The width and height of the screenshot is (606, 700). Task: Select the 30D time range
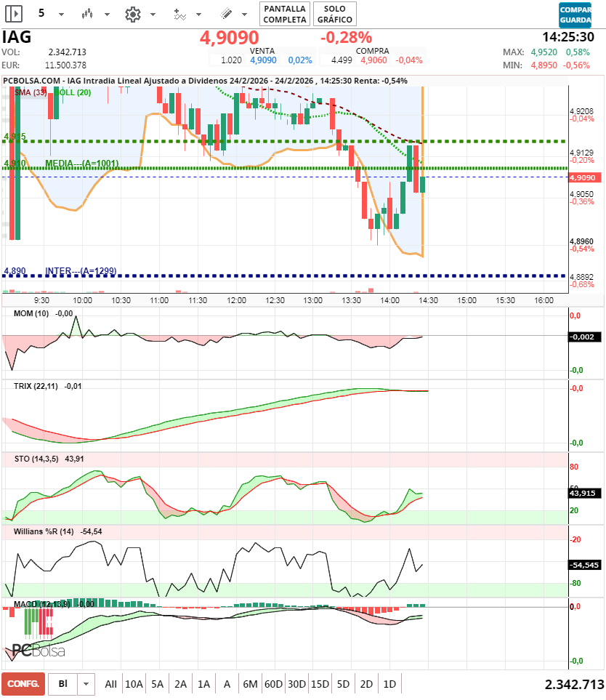(x=296, y=684)
